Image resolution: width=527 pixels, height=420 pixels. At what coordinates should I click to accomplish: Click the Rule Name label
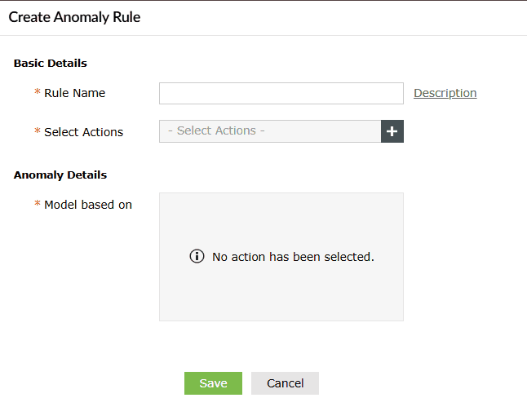74,93
